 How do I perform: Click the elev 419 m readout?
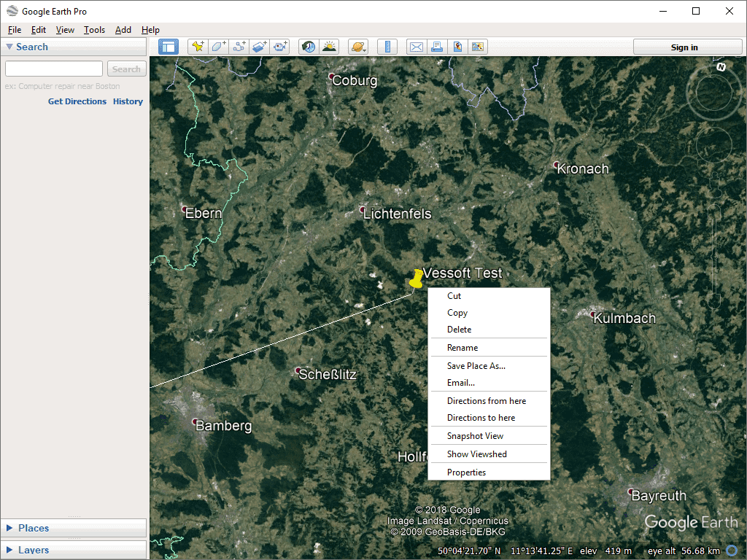[x=605, y=551]
